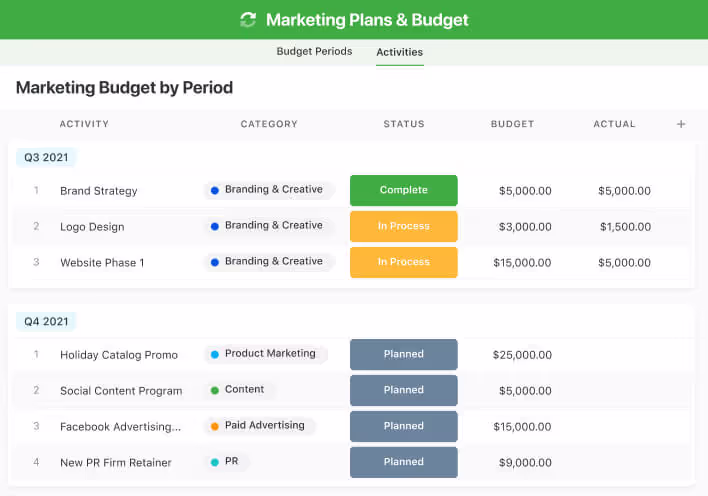The width and height of the screenshot is (708, 496).
Task: Sort by the Budget column header
Action: pos(512,124)
